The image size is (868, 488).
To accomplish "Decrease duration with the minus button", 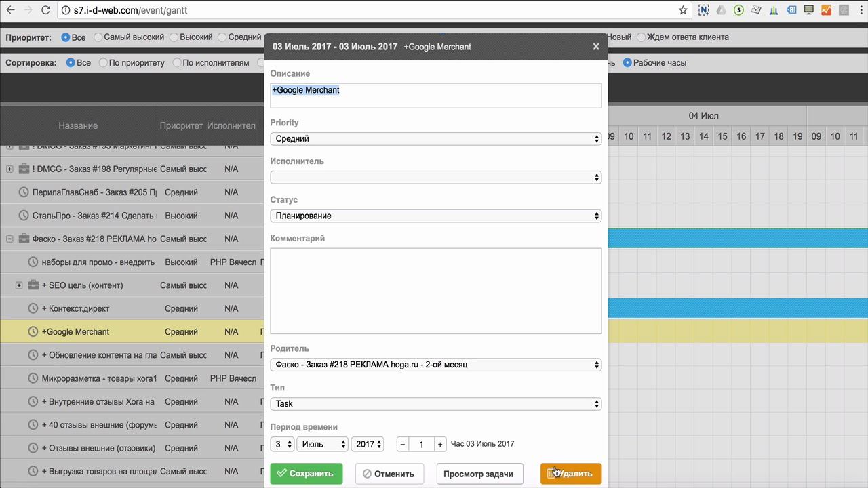I will [403, 445].
